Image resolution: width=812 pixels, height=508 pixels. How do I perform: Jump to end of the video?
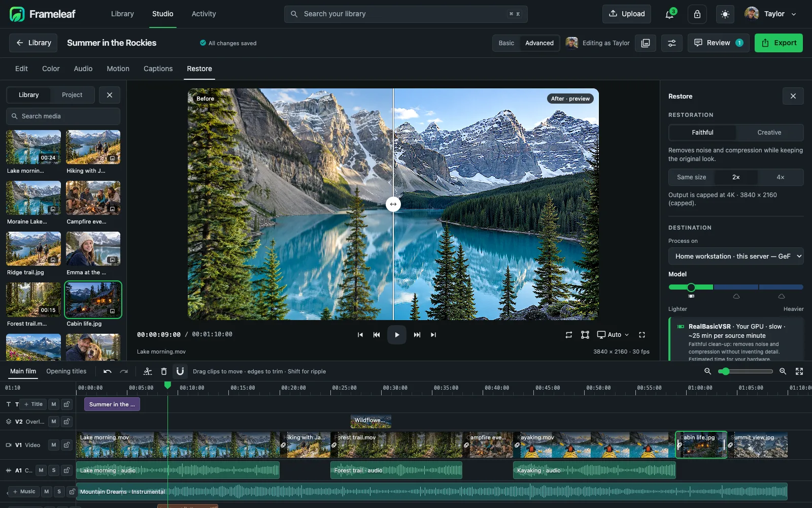433,335
